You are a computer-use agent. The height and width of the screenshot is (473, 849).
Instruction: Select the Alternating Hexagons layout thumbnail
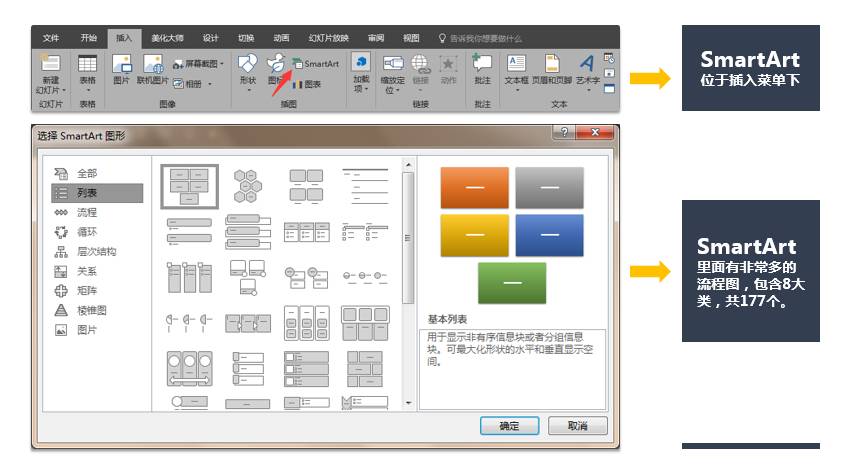point(247,186)
